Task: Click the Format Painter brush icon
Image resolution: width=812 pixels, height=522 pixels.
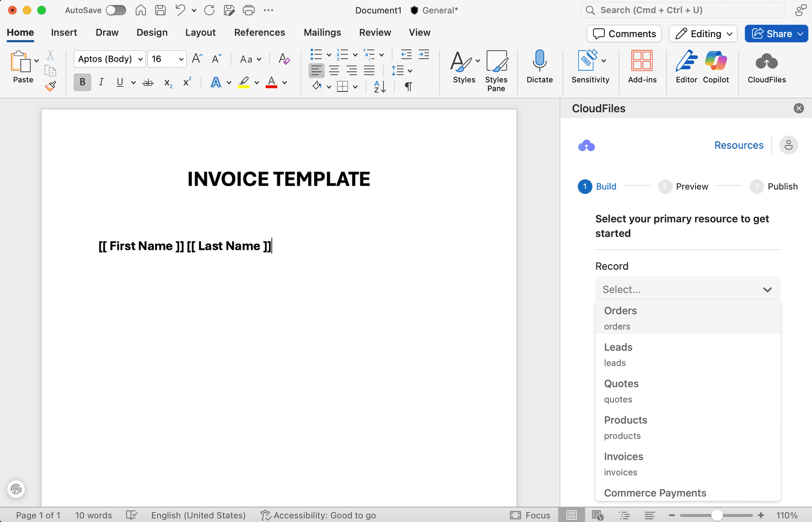Action: pyautogui.click(x=51, y=87)
